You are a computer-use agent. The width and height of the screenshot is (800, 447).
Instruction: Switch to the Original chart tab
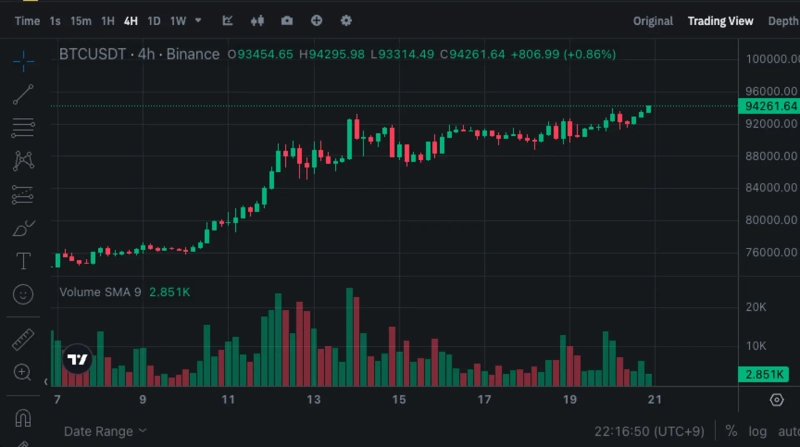coord(653,20)
